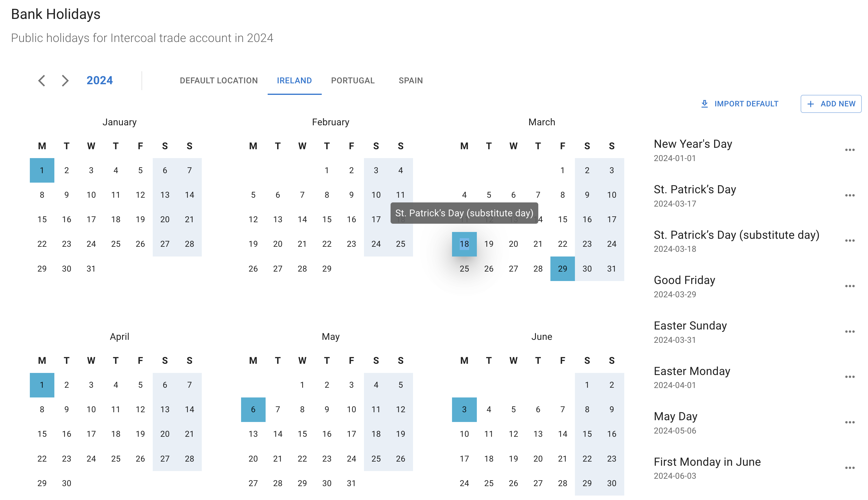
Task: Click the Add New button
Action: coord(830,103)
